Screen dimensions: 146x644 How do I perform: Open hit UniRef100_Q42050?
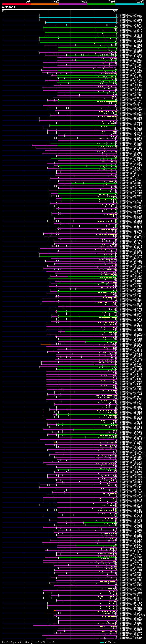(x=131, y=25)
